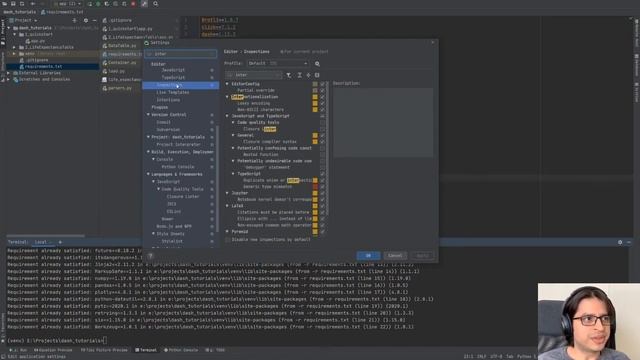Image resolution: width=640 pixels, height=360 pixels.
Task: Enable the Closure Linter inspection checkbox
Action: (x=322, y=129)
